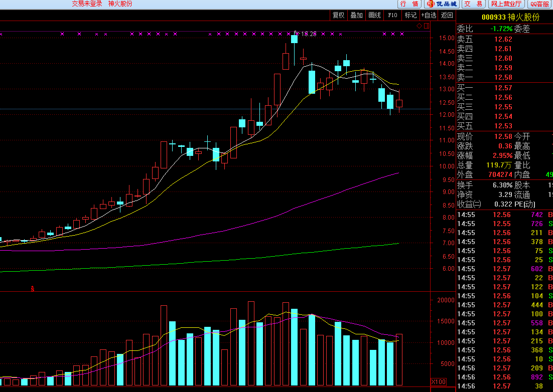Screen dimensions: 553x392
Task: Select the tick row with volume 742
Action: coord(505,215)
